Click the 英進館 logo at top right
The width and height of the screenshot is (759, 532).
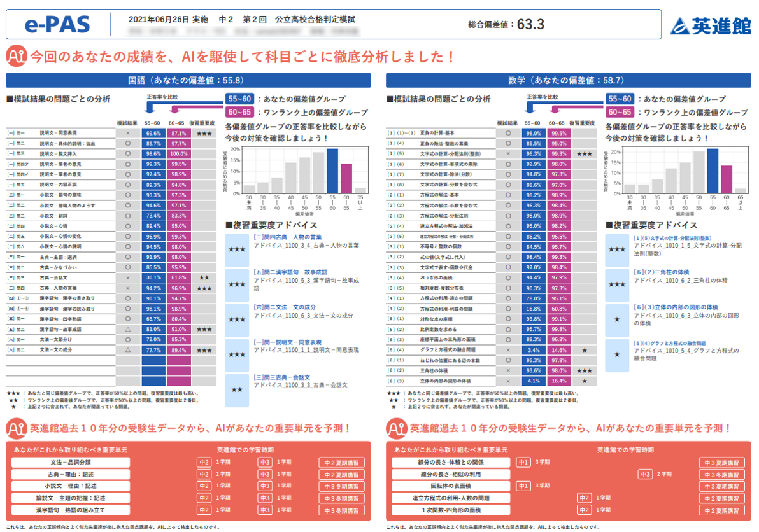coord(714,25)
